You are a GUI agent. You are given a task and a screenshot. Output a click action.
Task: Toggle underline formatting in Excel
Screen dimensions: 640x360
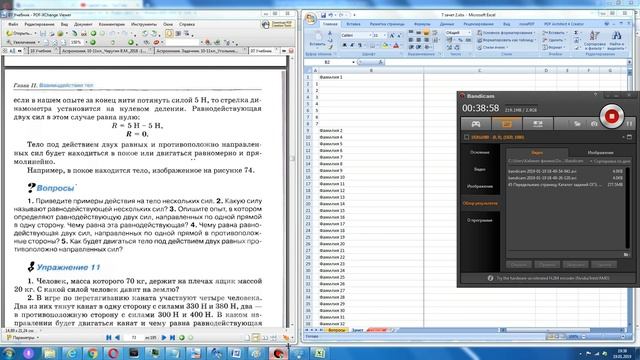click(x=360, y=46)
